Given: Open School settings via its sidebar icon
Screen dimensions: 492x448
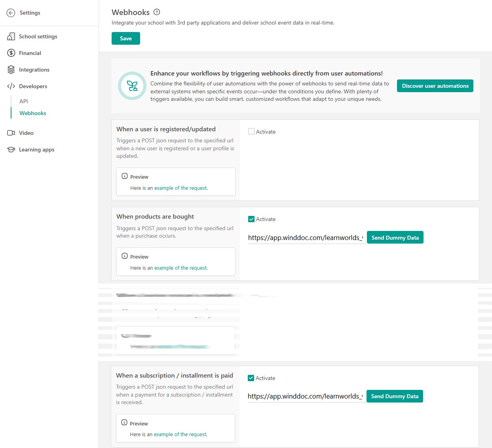Looking at the screenshot, I should coord(11,36).
